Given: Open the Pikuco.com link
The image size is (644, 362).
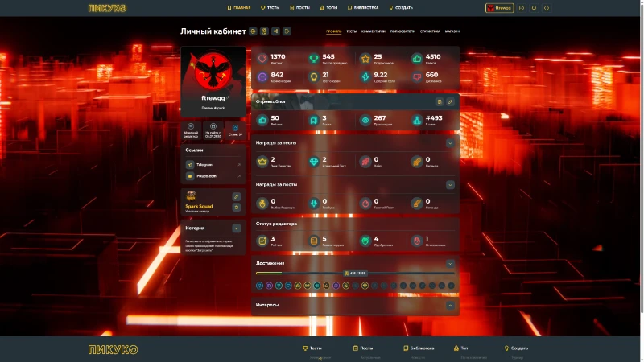Looking at the screenshot, I should pos(213,176).
